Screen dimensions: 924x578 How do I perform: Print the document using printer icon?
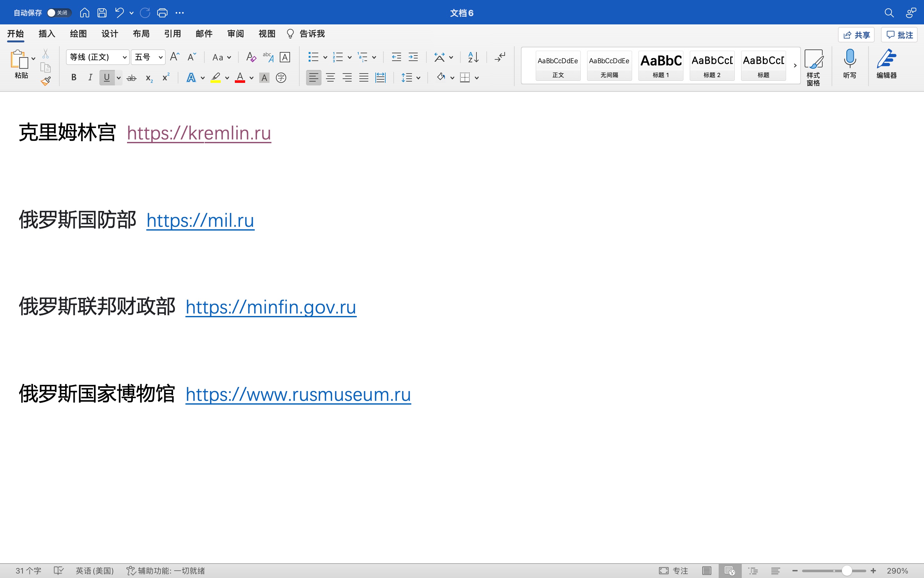162,13
